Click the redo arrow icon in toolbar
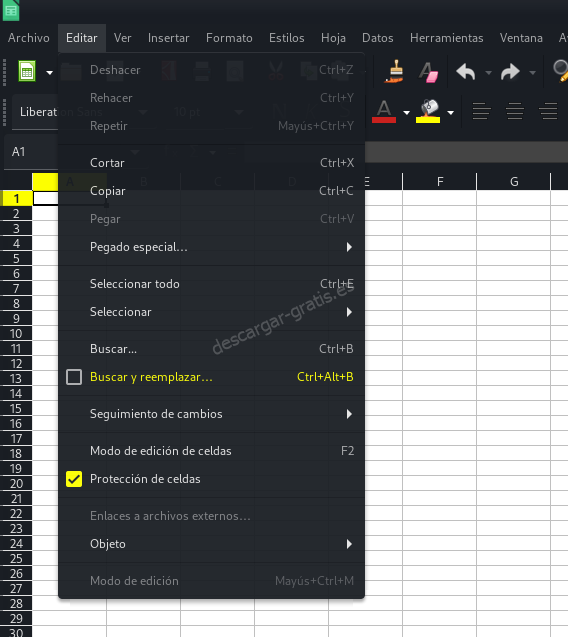This screenshot has height=637, width=568. pos(511,72)
